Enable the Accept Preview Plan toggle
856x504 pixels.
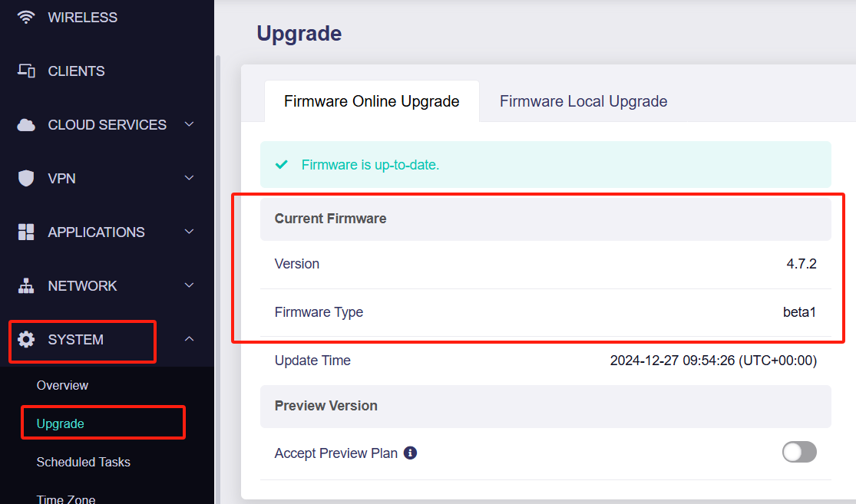(x=799, y=452)
